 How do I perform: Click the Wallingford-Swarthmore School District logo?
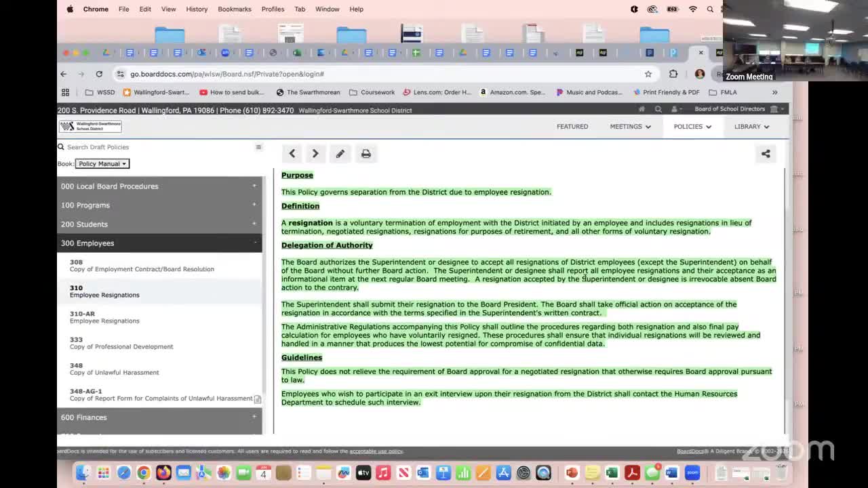click(x=90, y=126)
